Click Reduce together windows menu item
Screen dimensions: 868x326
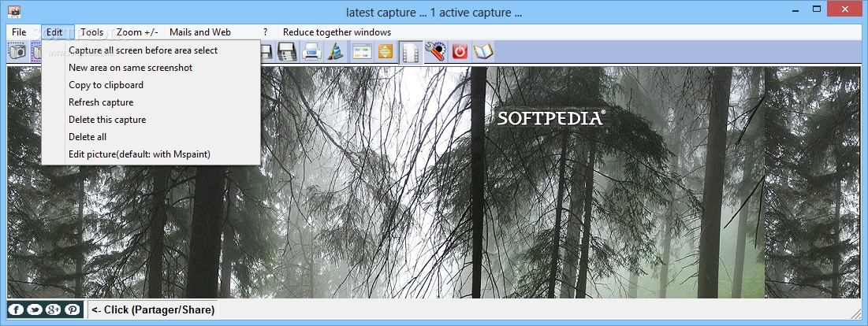pyautogui.click(x=337, y=32)
